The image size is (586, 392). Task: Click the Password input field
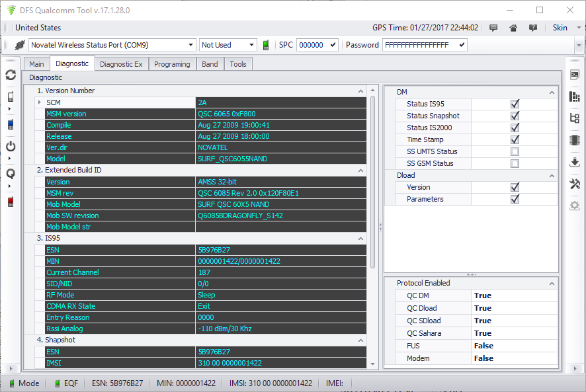pyautogui.click(x=420, y=45)
